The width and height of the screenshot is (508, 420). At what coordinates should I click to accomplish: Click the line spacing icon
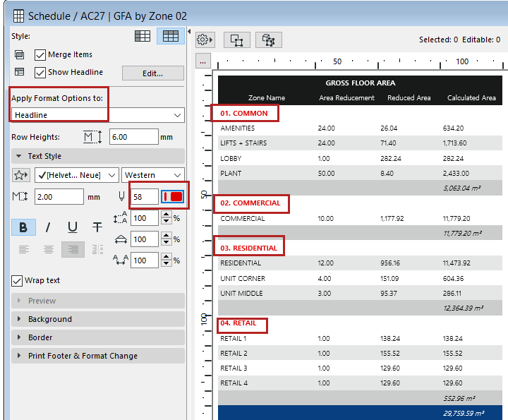click(120, 217)
